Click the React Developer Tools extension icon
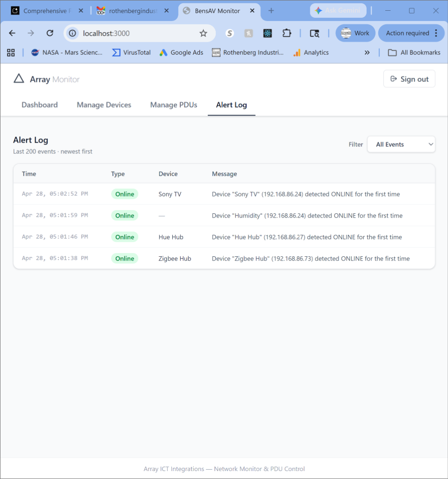 point(268,33)
